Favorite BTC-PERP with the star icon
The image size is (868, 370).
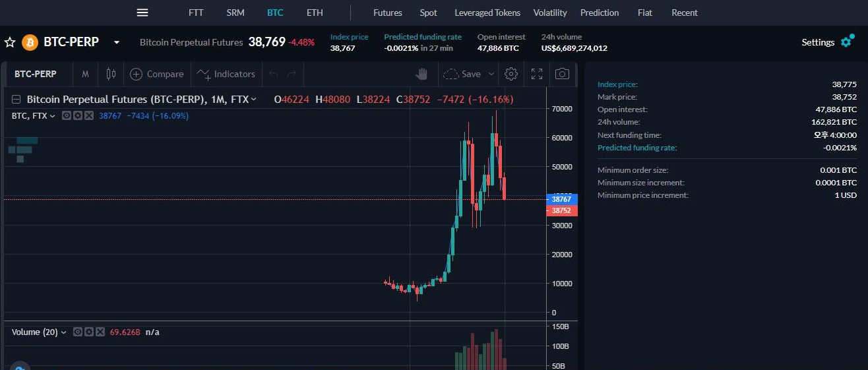[10, 42]
